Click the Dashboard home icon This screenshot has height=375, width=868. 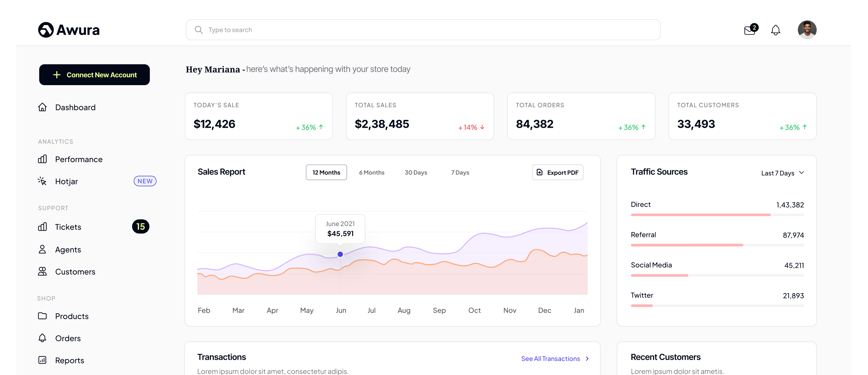click(x=43, y=107)
